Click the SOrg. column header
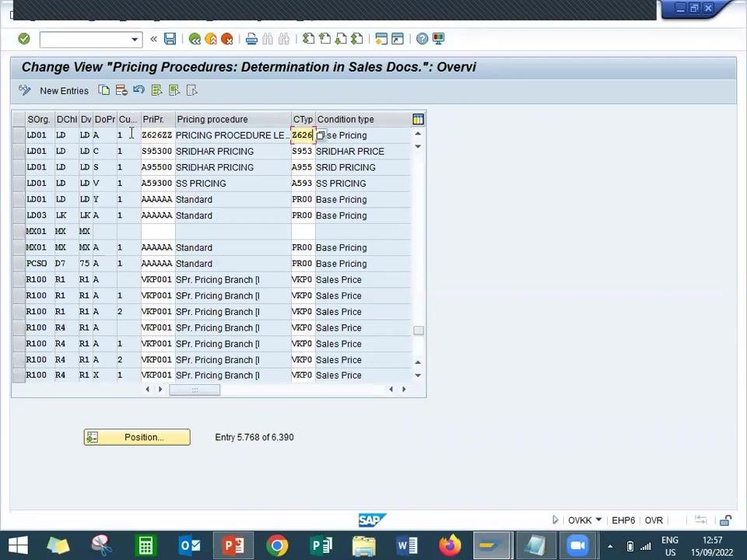 40,120
